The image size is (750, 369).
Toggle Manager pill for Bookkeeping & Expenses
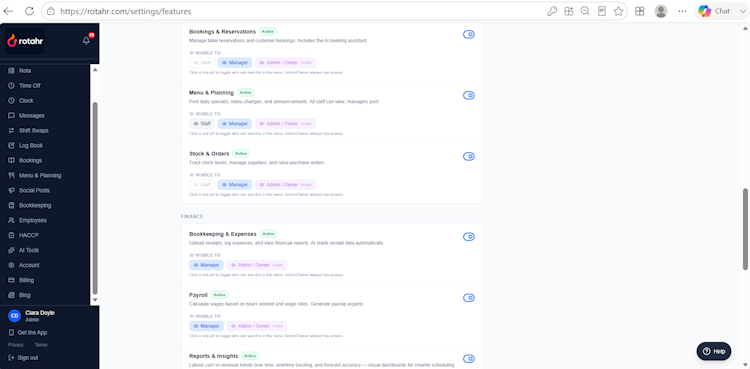(206, 265)
